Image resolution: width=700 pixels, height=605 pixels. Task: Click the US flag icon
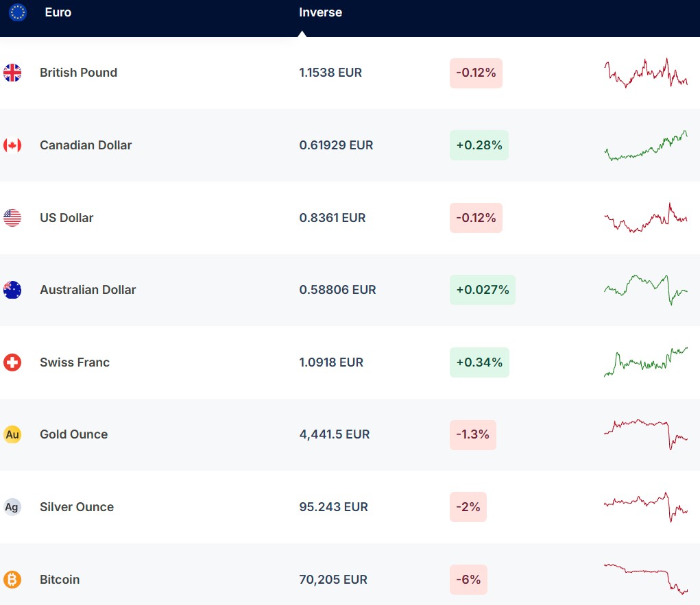[x=12, y=218]
